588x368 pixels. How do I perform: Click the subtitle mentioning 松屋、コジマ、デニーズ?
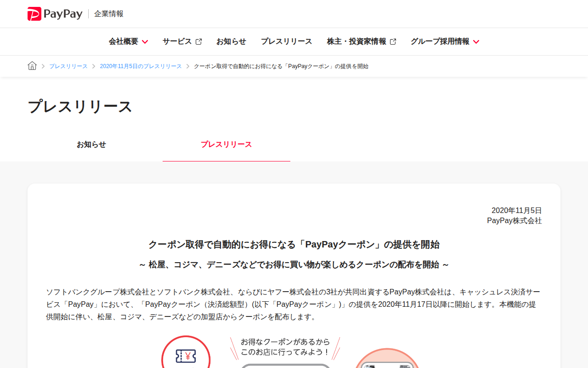click(294, 265)
